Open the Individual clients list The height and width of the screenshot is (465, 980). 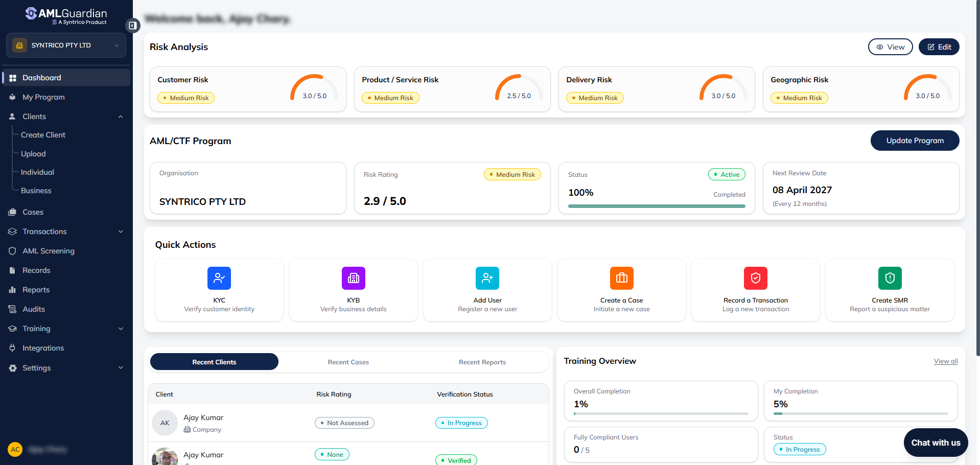click(x=37, y=172)
